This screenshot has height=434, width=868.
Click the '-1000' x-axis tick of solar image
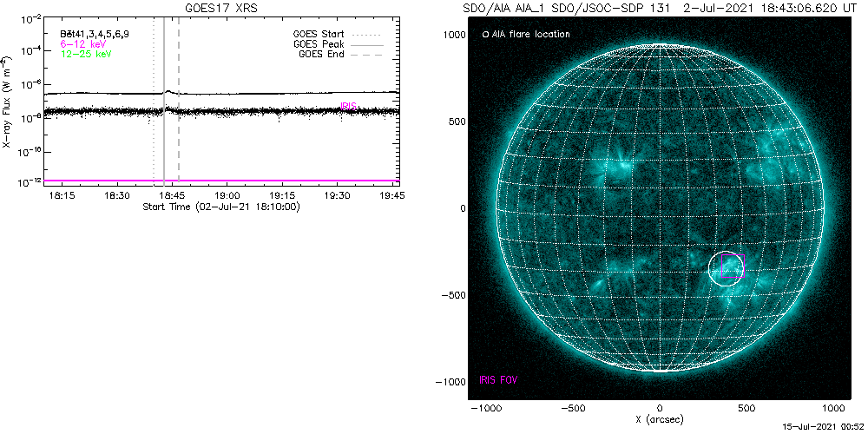(485, 409)
